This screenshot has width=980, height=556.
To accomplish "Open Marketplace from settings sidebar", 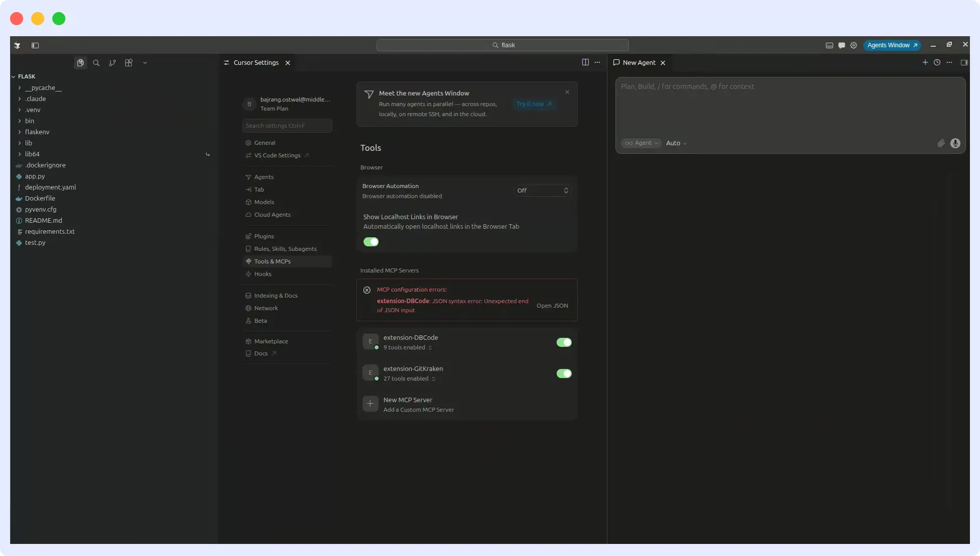I will [287, 341].
